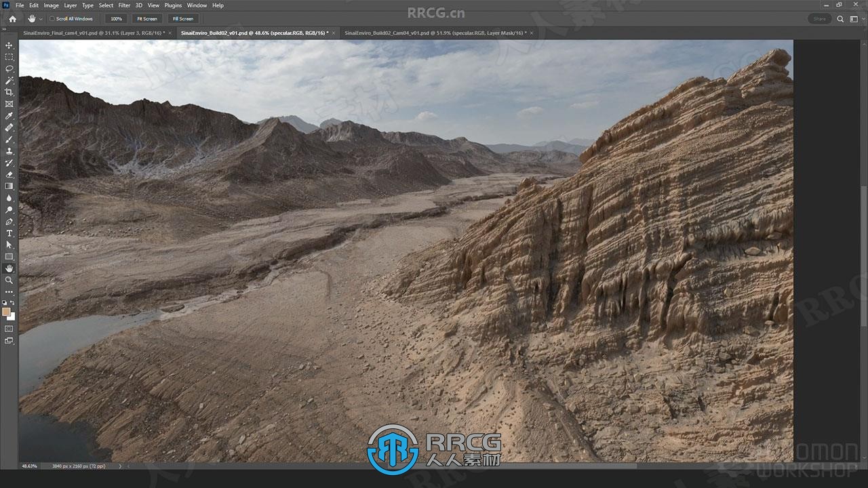Select the History Brush tool
The image size is (868, 488).
[9, 163]
